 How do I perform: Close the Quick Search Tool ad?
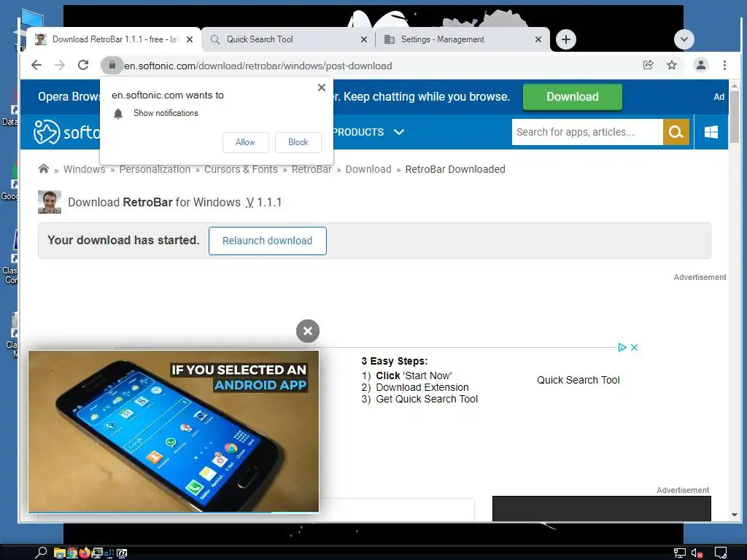click(x=634, y=347)
